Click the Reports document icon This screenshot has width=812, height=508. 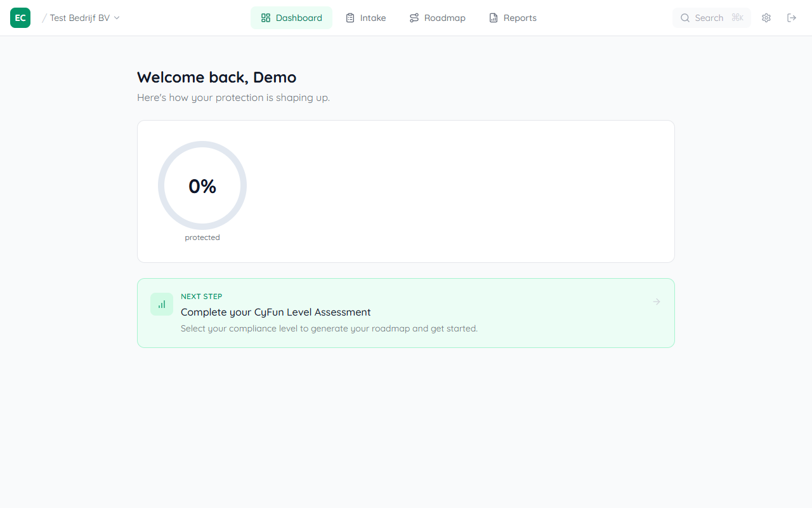pyautogui.click(x=493, y=17)
